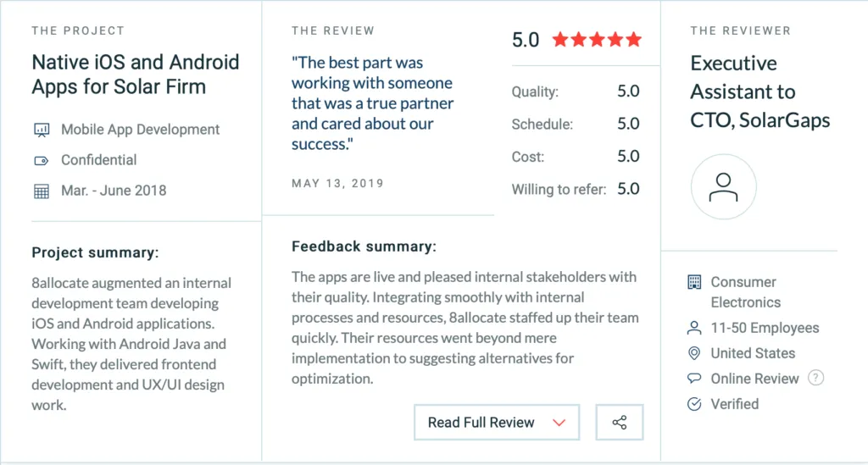868x465 pixels.
Task: Click the reviewer avatar placeholder
Action: [x=724, y=187]
